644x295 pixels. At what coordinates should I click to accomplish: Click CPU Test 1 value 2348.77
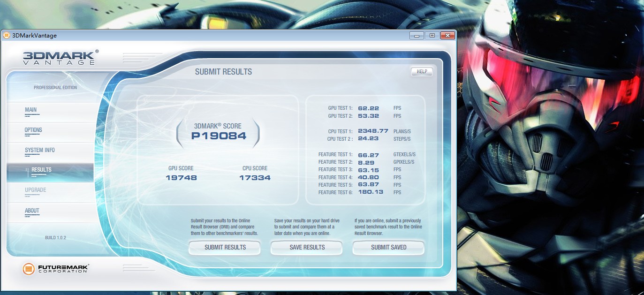(373, 131)
